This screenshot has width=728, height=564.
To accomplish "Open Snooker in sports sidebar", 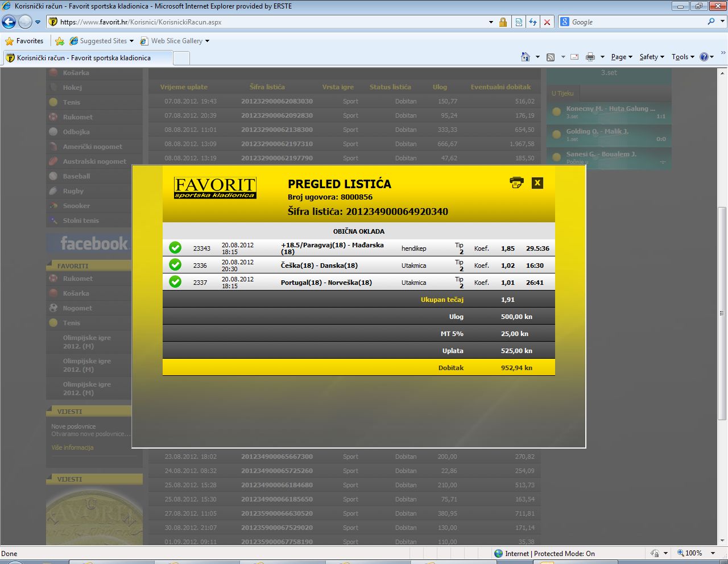I will [76, 206].
